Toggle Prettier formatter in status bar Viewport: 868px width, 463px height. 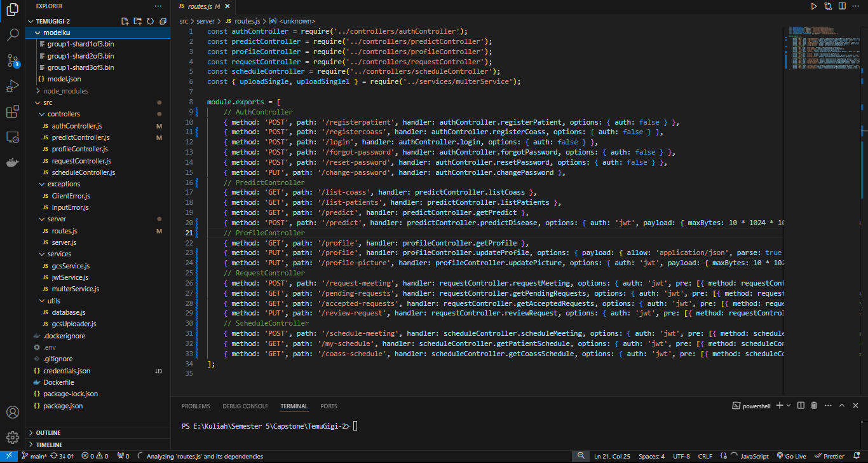tap(829, 456)
